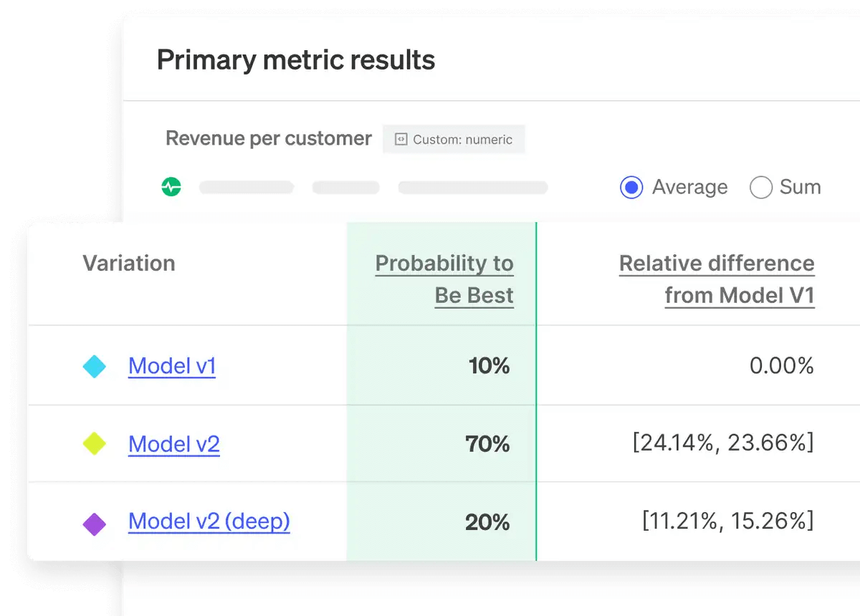The height and width of the screenshot is (616, 860).
Task: Click the Primary metric results heading
Action: pos(296,59)
